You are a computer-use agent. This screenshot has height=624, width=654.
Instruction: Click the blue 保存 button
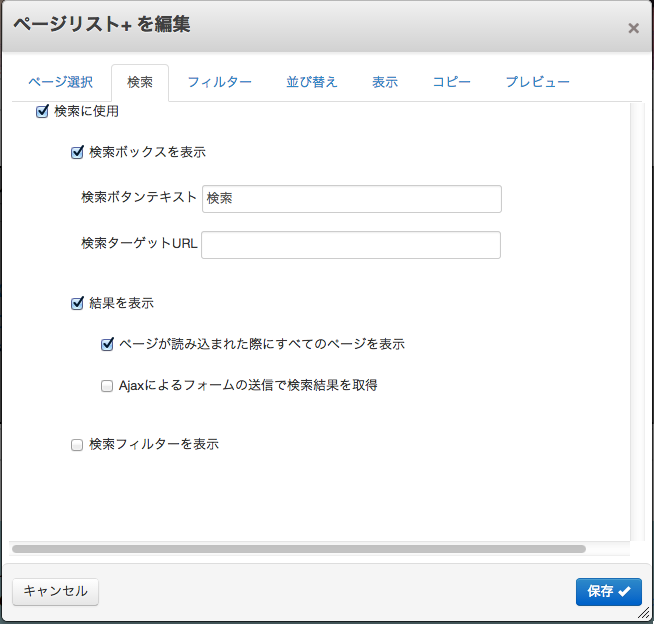pyautogui.click(x=608, y=591)
